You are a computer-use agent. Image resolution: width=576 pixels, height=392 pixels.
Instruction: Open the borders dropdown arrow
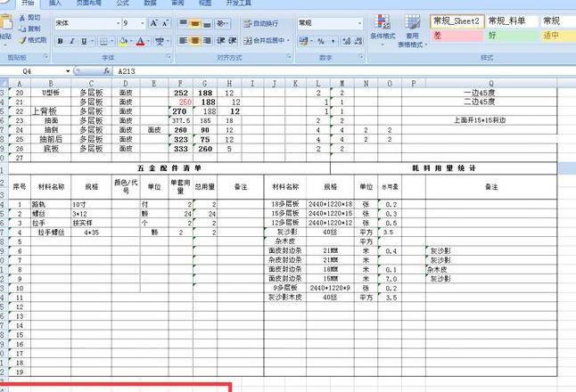pyautogui.click(x=112, y=41)
